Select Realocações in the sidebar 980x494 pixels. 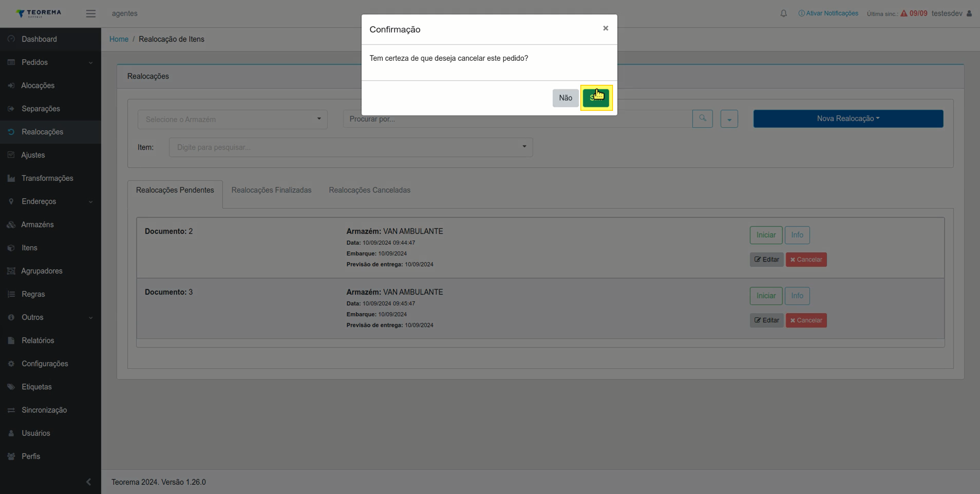coord(51,132)
